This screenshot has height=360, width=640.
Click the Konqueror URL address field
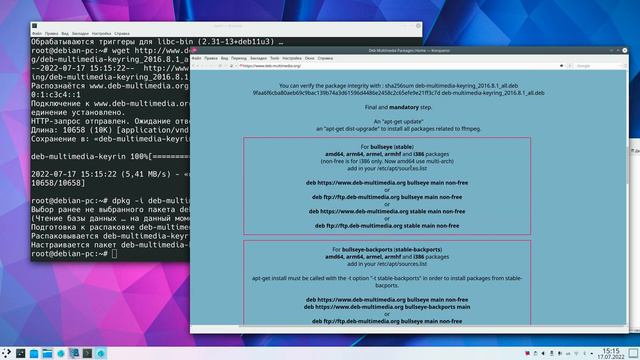coord(398,66)
